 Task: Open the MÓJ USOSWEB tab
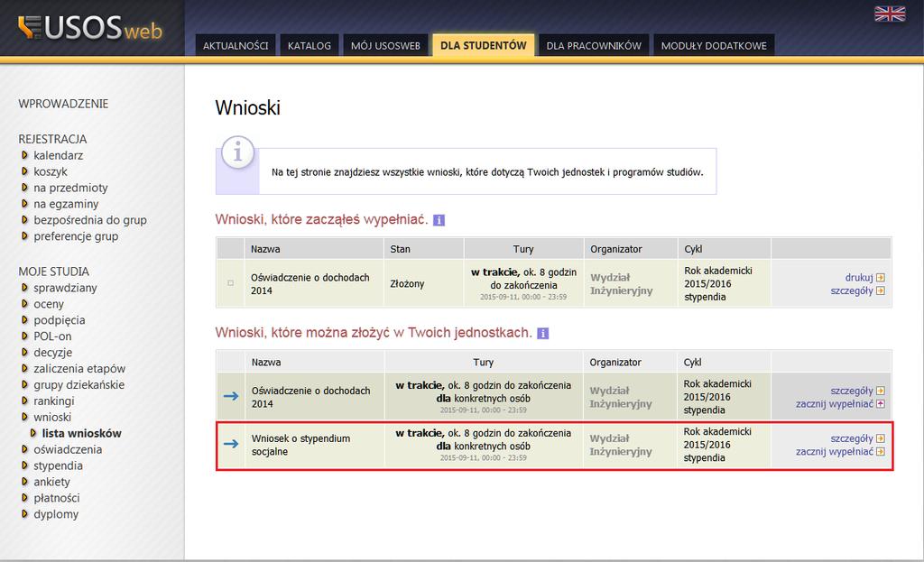385,45
